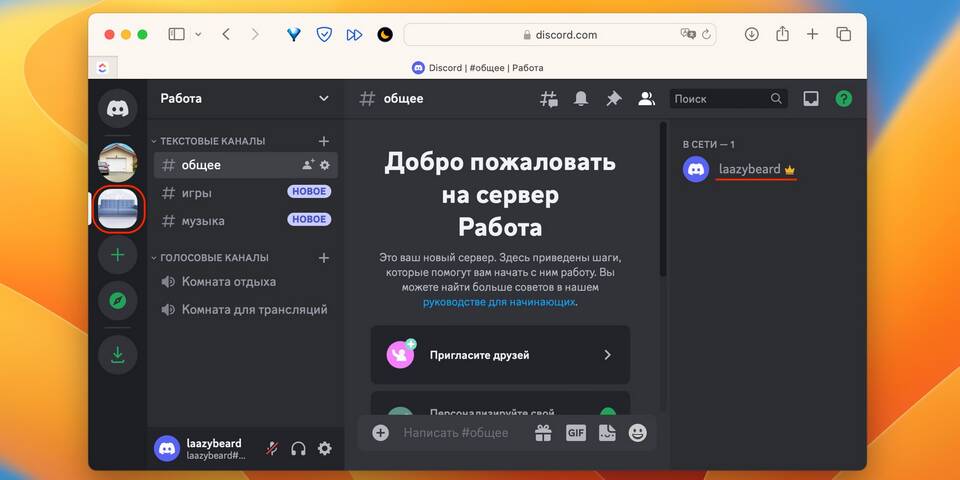Add a server with the plus icon
This screenshot has height=480, width=960.
point(118,255)
